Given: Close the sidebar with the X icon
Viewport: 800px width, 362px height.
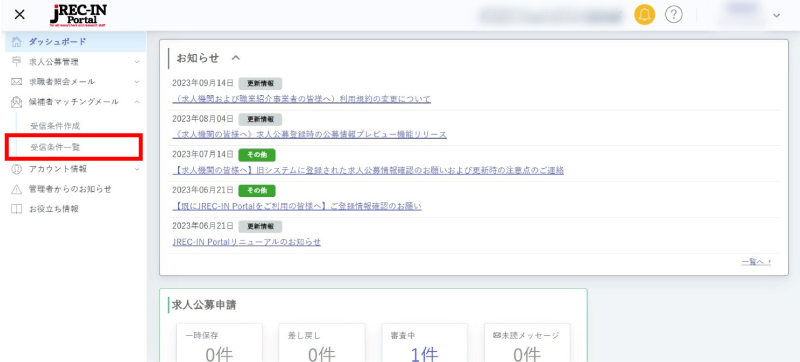Looking at the screenshot, I should [19, 15].
